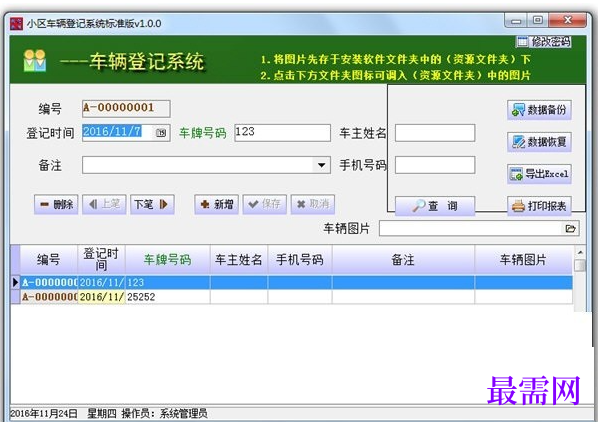Click the 车辆图片 column header
This screenshot has height=422, width=599.
[x=523, y=260]
